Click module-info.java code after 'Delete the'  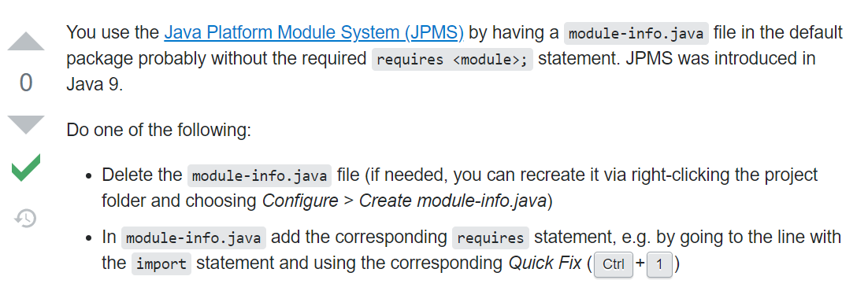260,175
